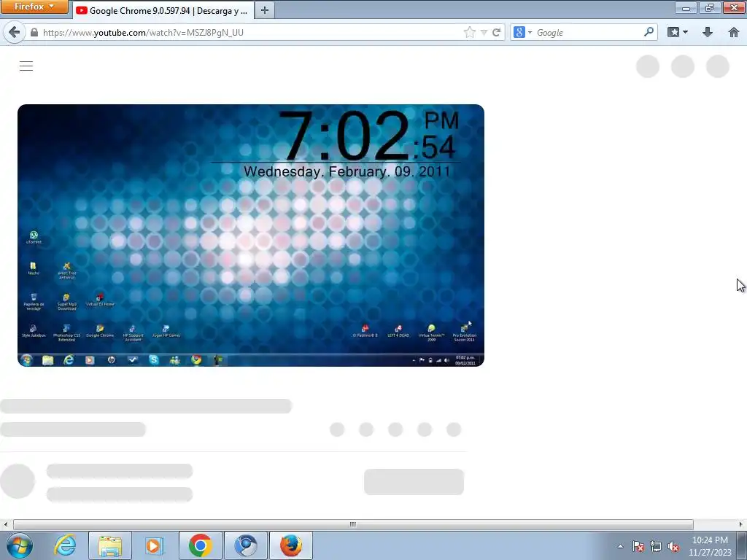Click the horizontal page scrollbar thumb

[x=353, y=524]
